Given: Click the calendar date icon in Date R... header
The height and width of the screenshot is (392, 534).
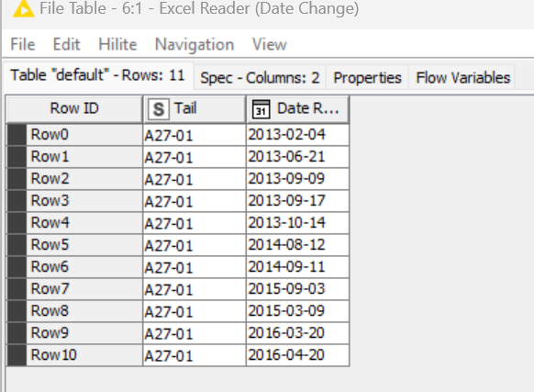Looking at the screenshot, I should (261, 109).
